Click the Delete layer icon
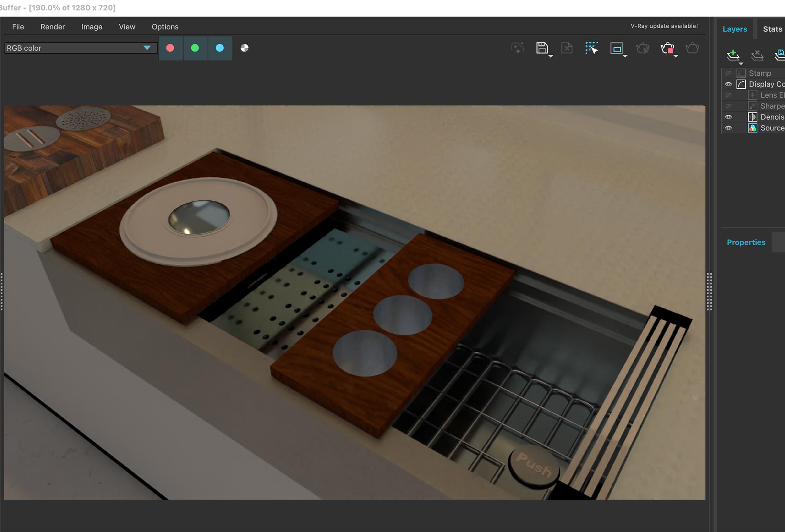The image size is (785, 532). (757, 54)
